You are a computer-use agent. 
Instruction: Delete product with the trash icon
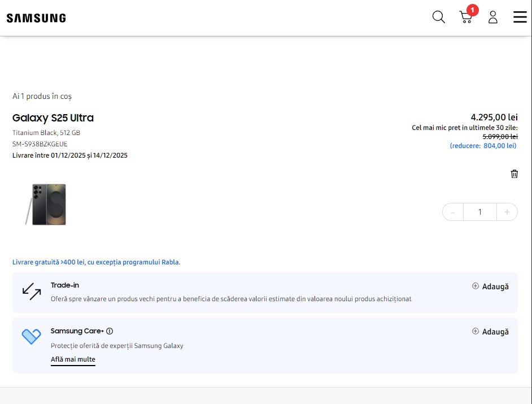click(x=514, y=174)
